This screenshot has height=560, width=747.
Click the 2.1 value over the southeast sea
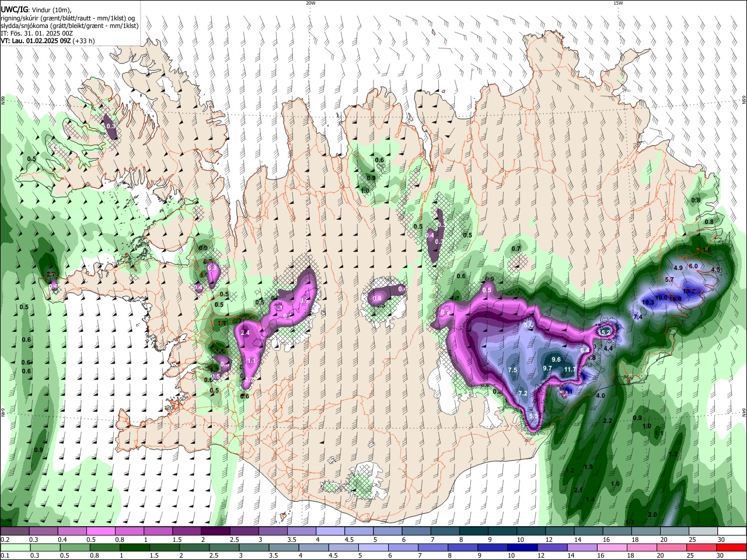(x=578, y=490)
